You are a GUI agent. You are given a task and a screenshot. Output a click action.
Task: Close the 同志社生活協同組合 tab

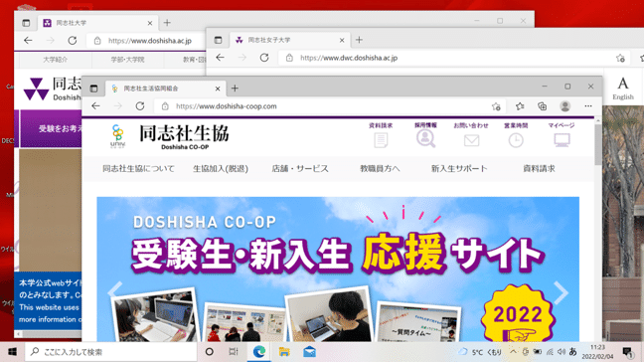click(218, 89)
